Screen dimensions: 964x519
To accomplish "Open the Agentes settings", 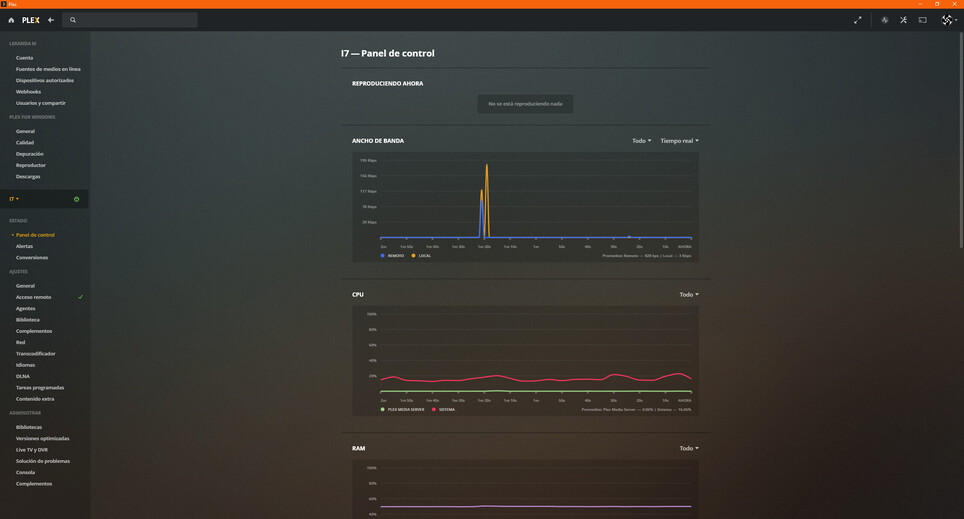I will (x=25, y=309).
